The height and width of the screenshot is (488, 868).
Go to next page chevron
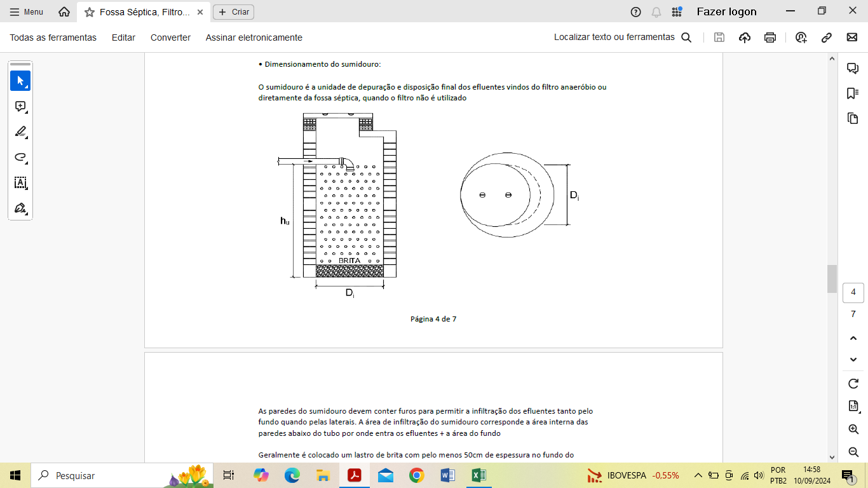click(x=853, y=360)
